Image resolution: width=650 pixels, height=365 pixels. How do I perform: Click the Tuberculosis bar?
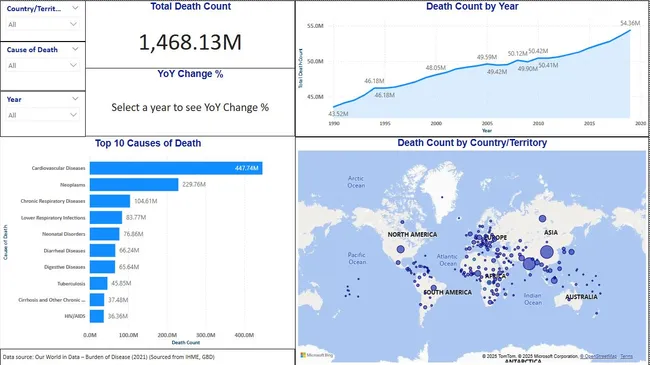pyautogui.click(x=99, y=283)
